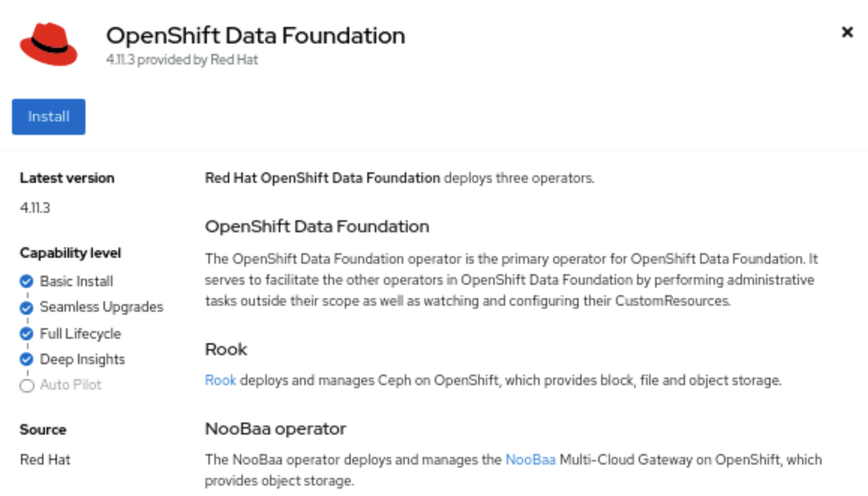This screenshot has height=496, width=868.
Task: Close the operator details panel
Action: (x=847, y=32)
